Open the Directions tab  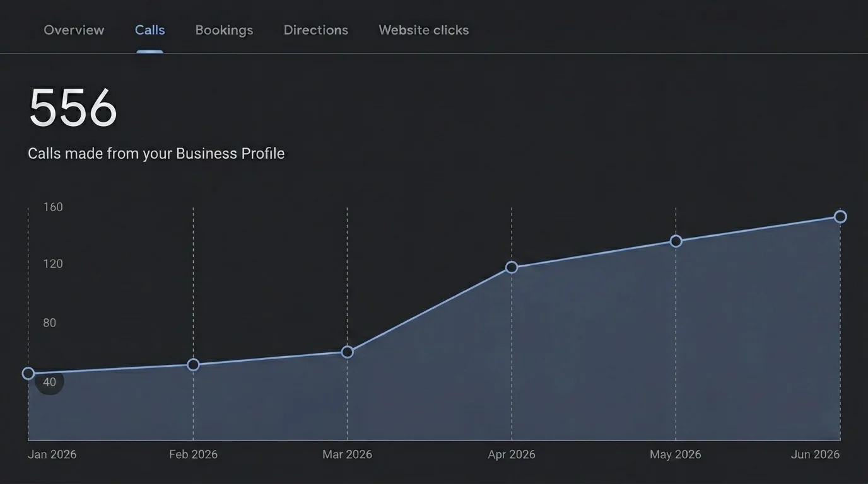coord(316,30)
